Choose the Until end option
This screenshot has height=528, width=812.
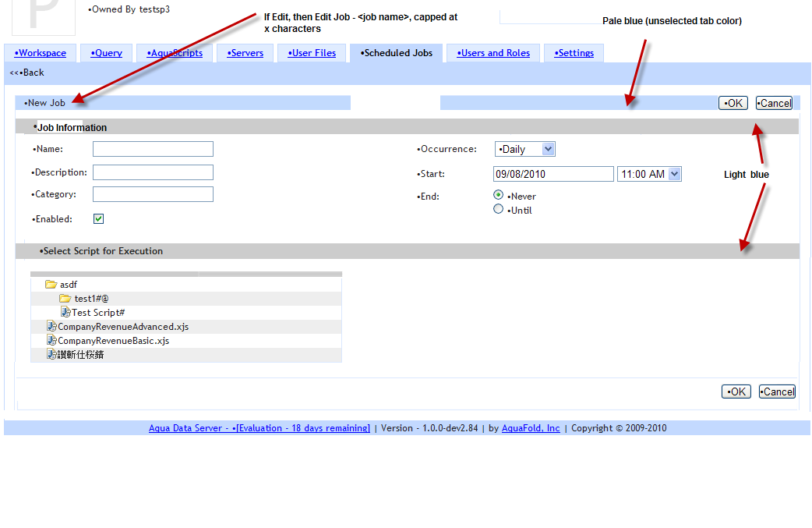498,209
